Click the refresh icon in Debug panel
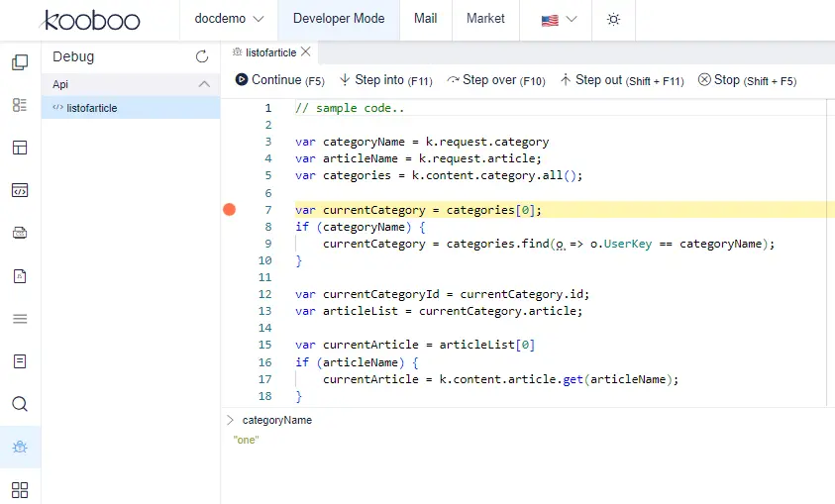 pos(202,57)
